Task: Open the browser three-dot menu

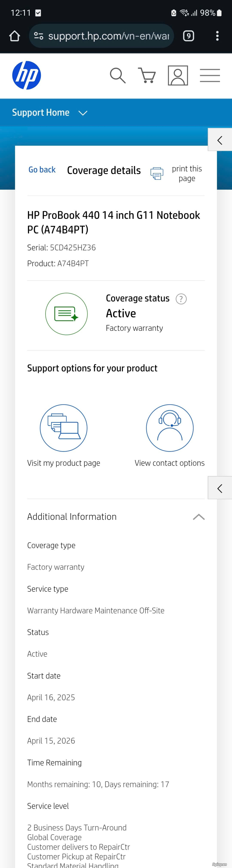Action: pyautogui.click(x=217, y=36)
